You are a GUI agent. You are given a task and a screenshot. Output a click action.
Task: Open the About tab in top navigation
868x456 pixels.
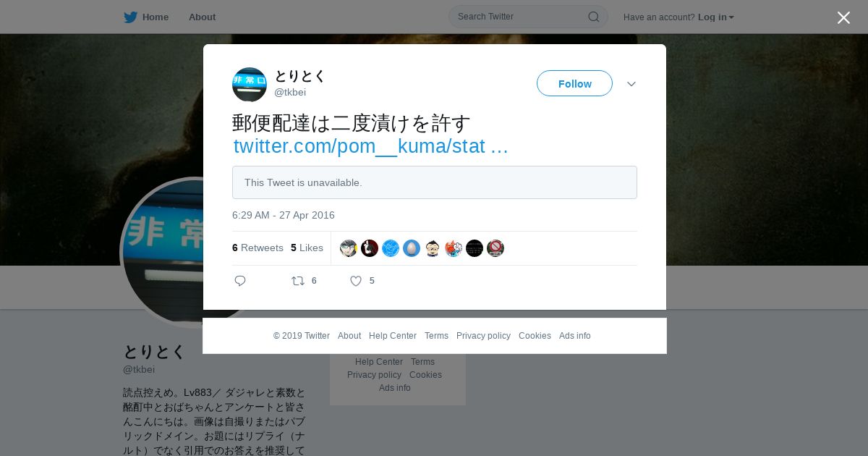tap(202, 17)
